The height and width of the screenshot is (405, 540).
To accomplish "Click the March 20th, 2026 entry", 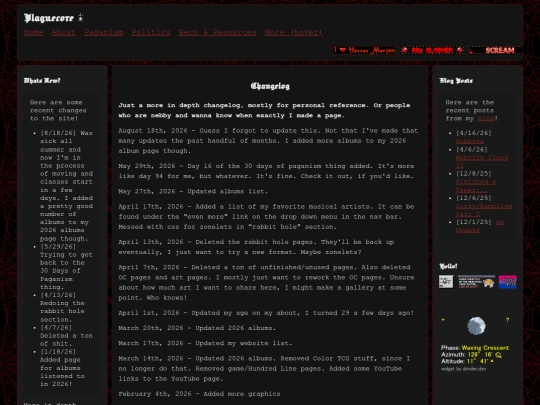I will 197,328.
